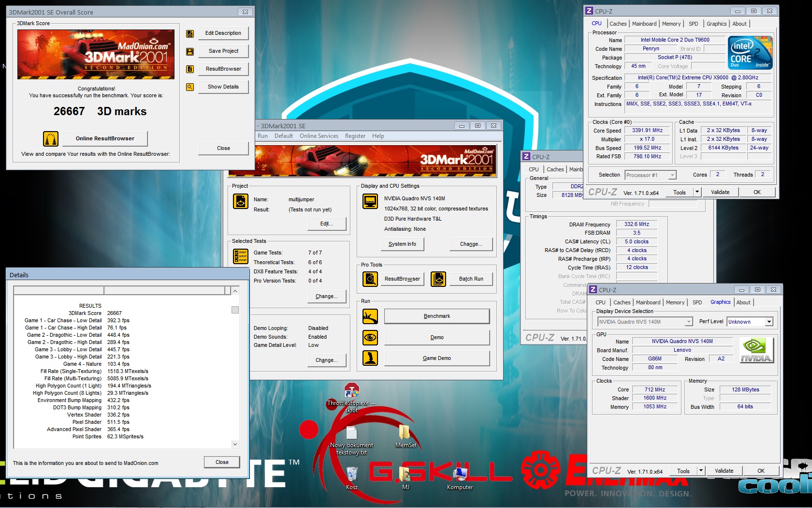Click the Batch Run button
Viewport: 812px width, 508px height.
pyautogui.click(x=471, y=279)
